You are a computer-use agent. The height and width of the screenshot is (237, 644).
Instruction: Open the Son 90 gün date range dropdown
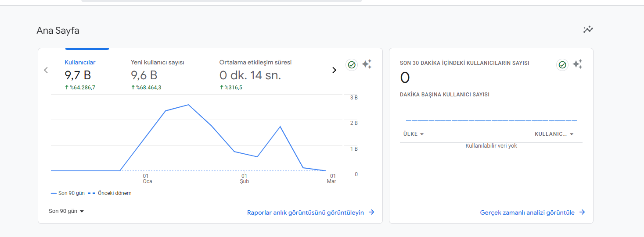tap(66, 211)
